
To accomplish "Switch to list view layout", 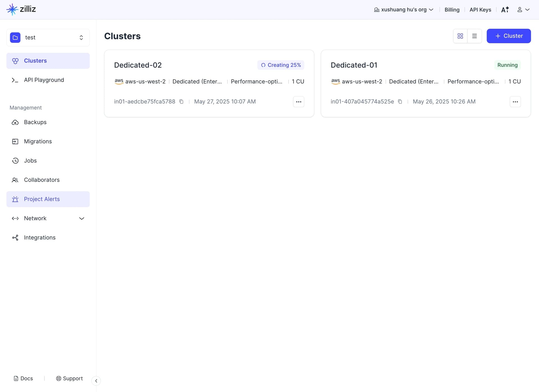I will pyautogui.click(x=474, y=36).
